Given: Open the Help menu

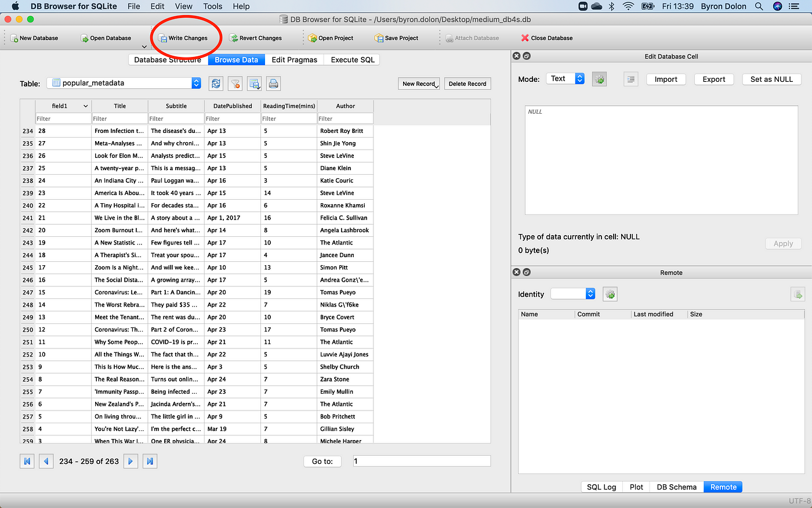Looking at the screenshot, I should pyautogui.click(x=241, y=6).
